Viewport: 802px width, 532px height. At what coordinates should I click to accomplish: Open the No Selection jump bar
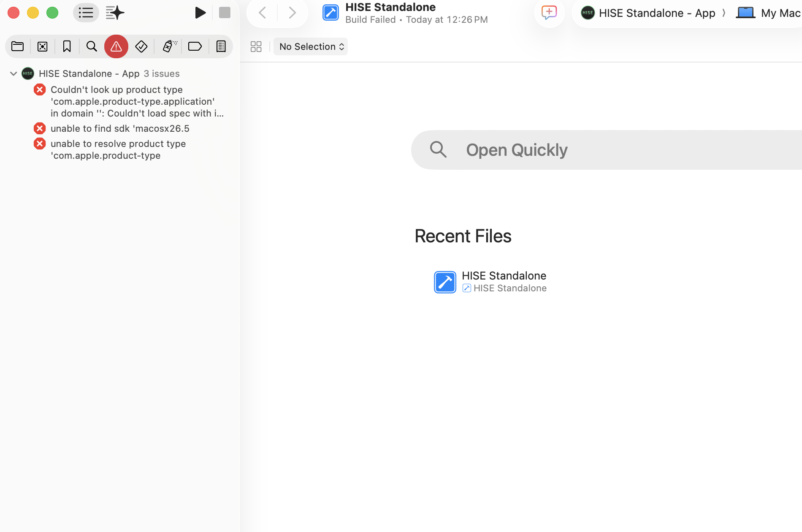311,46
